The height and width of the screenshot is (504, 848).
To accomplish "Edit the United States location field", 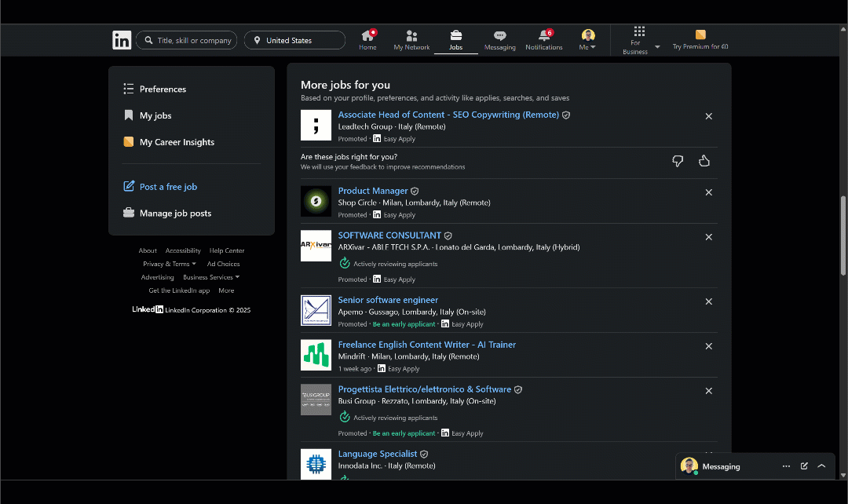I will click(294, 40).
